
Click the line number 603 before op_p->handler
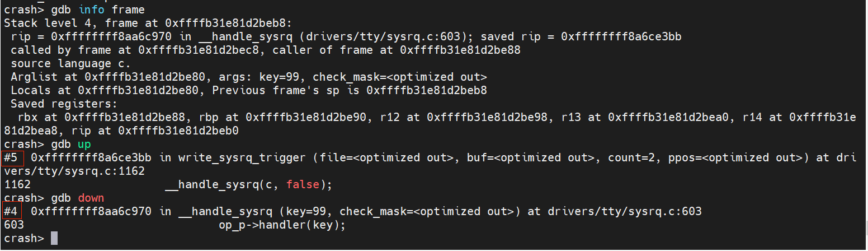[13, 225]
